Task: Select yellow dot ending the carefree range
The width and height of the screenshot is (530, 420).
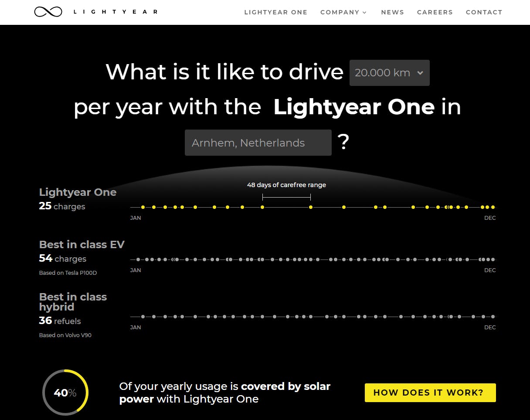Action: click(x=311, y=207)
